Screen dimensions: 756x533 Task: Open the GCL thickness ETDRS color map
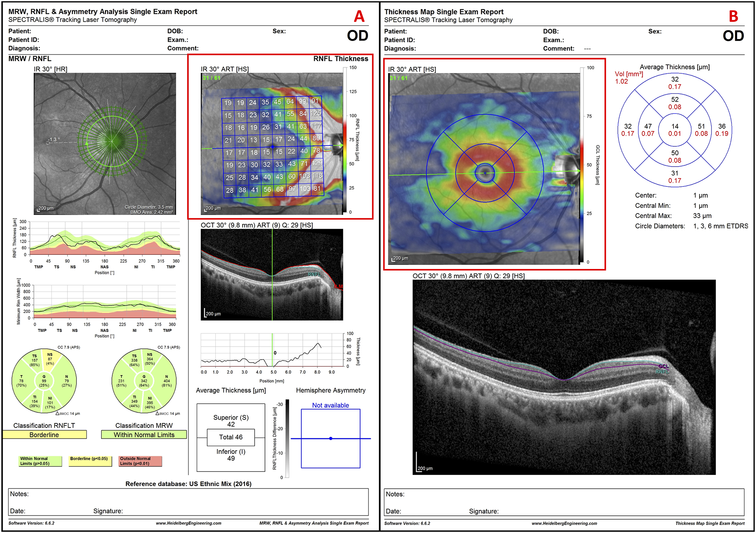(x=484, y=169)
